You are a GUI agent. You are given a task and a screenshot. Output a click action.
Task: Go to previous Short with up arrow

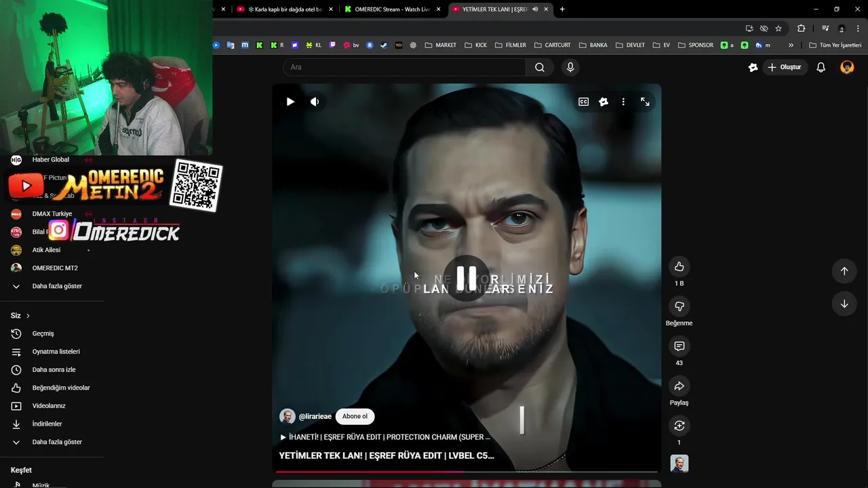click(844, 271)
